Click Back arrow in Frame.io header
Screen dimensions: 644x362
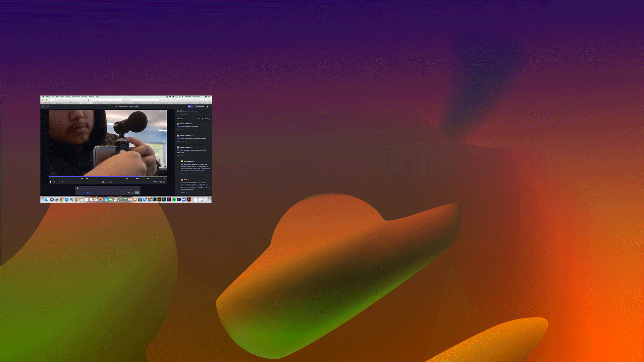[43, 107]
